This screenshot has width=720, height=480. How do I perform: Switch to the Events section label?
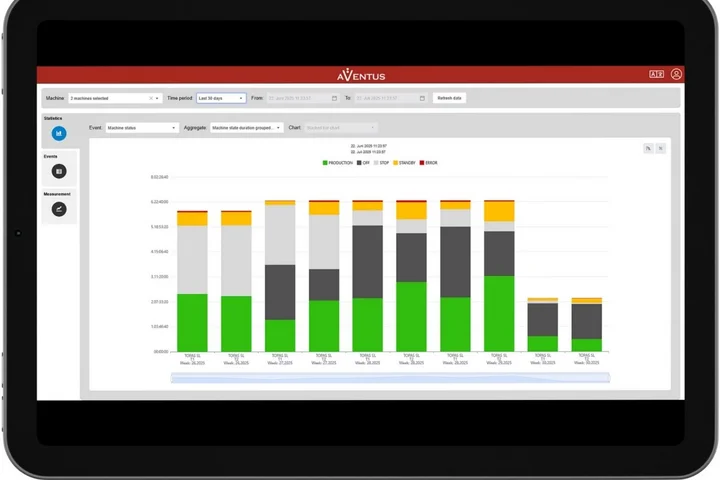coord(50,157)
